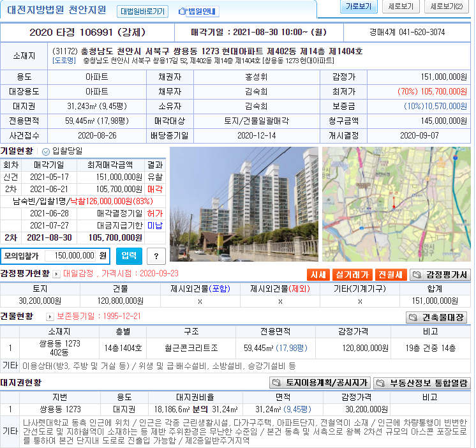Screen dimensions: 476x448
Task: Click the document icon on 부동산정보 통합열람 button
Action: point(381,383)
